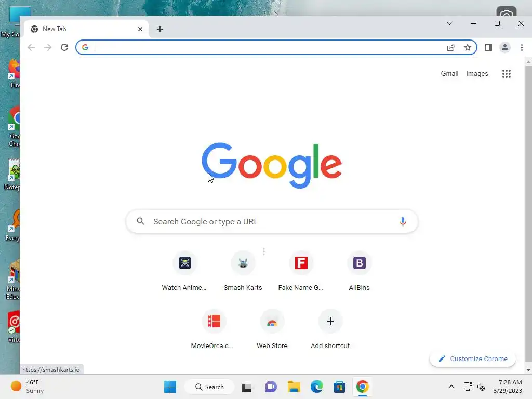Show hidden system tray icons

(x=451, y=387)
